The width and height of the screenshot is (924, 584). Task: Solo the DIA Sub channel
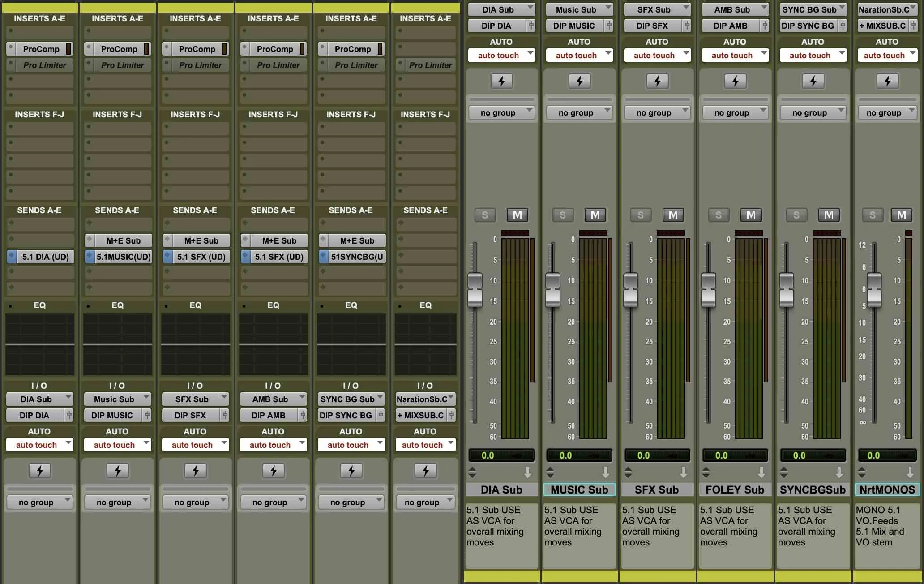pyautogui.click(x=485, y=215)
